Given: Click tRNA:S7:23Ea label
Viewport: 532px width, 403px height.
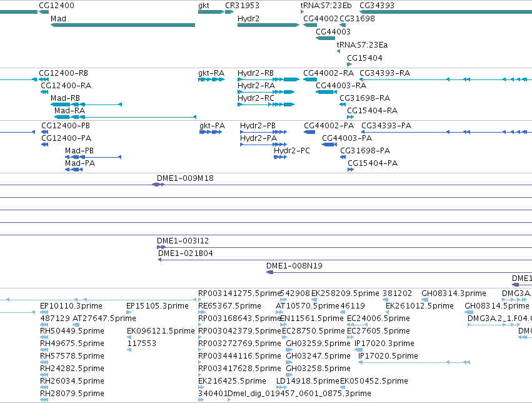Looking at the screenshot, I should pyautogui.click(x=362, y=45).
